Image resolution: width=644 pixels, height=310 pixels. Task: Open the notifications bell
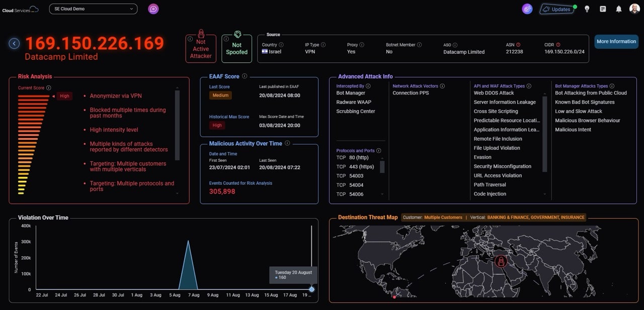point(619,9)
